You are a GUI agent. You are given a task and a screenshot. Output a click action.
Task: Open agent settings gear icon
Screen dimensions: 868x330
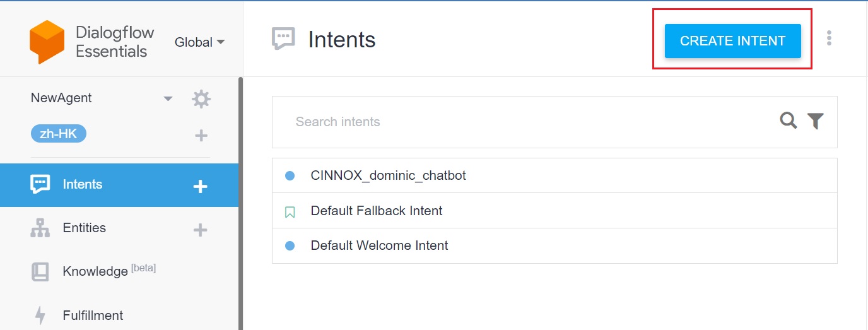[201, 99]
